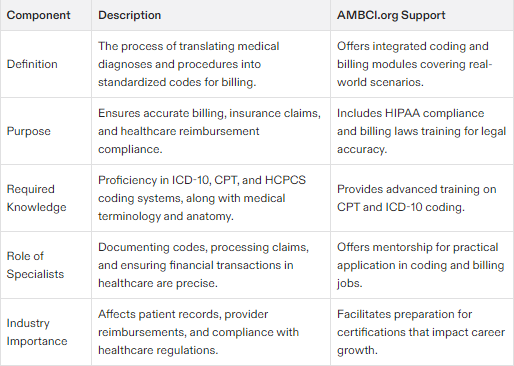Select the Purpose row label
The image size is (514, 366).
pos(29,131)
